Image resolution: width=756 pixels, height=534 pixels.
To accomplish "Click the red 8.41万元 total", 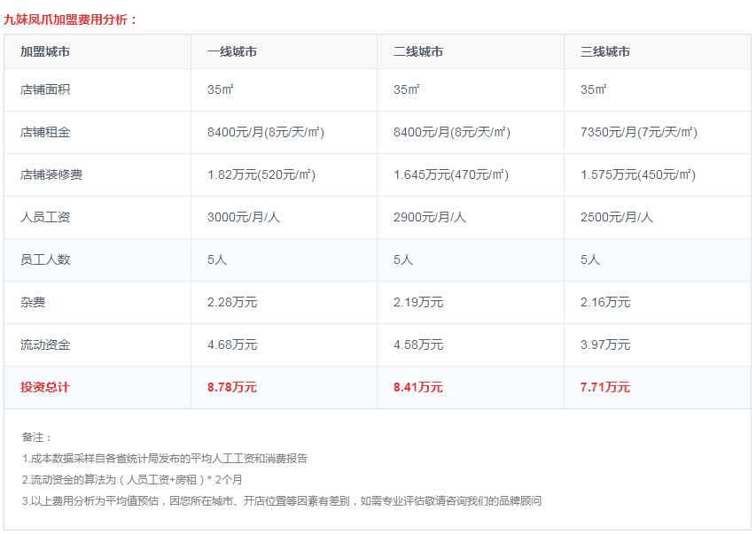I will (418, 387).
